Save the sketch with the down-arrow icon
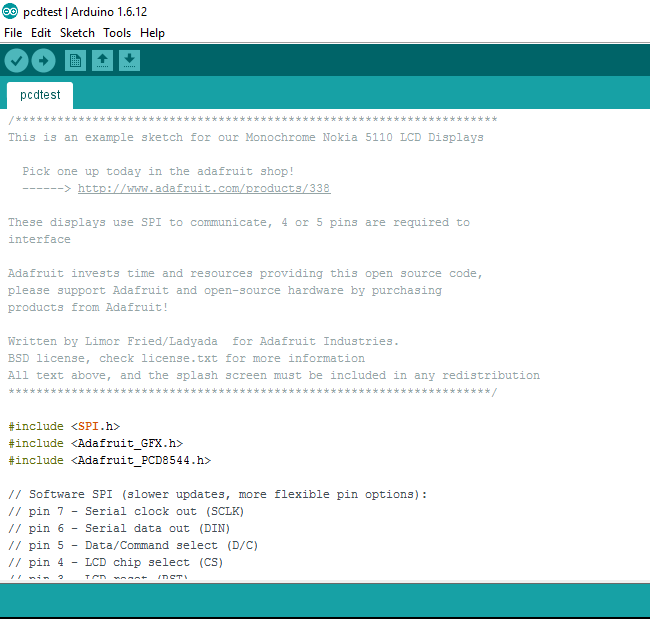 pyautogui.click(x=129, y=61)
